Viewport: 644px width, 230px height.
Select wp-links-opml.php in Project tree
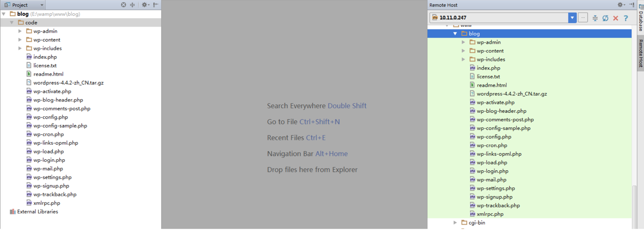coord(56,143)
